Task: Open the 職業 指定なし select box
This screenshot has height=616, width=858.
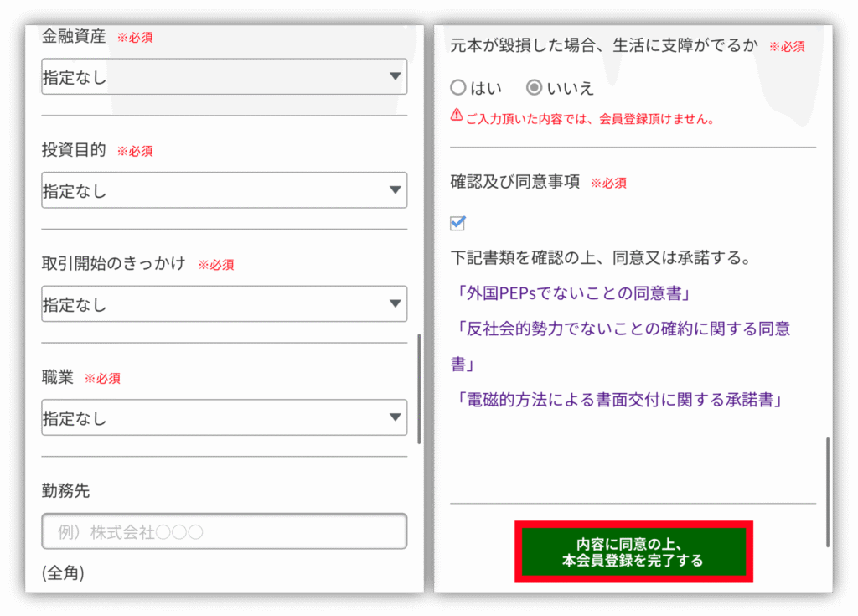Action: tap(218, 417)
